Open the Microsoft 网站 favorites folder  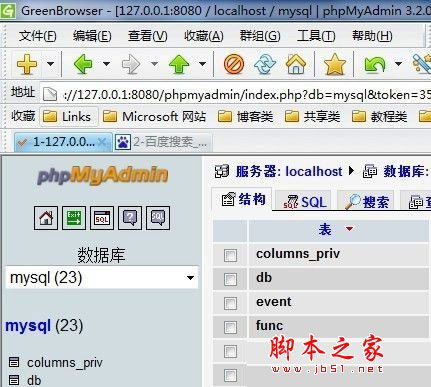pos(154,116)
